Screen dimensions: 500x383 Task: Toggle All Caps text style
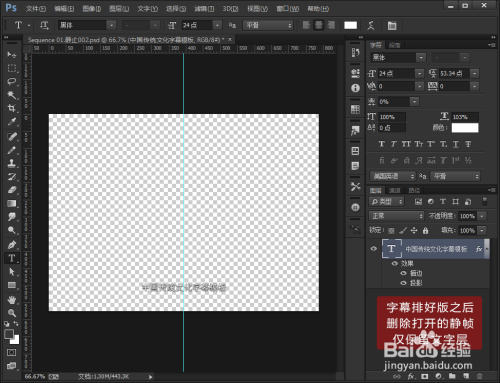(x=406, y=144)
